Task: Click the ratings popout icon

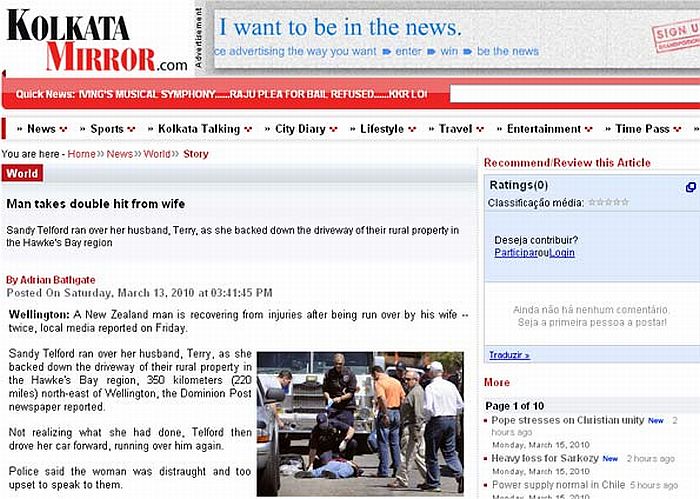Action: click(690, 187)
